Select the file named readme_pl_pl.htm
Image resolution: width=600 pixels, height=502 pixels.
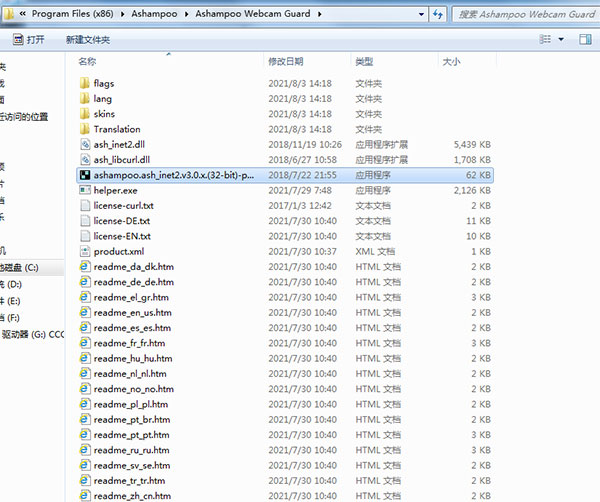point(131,404)
